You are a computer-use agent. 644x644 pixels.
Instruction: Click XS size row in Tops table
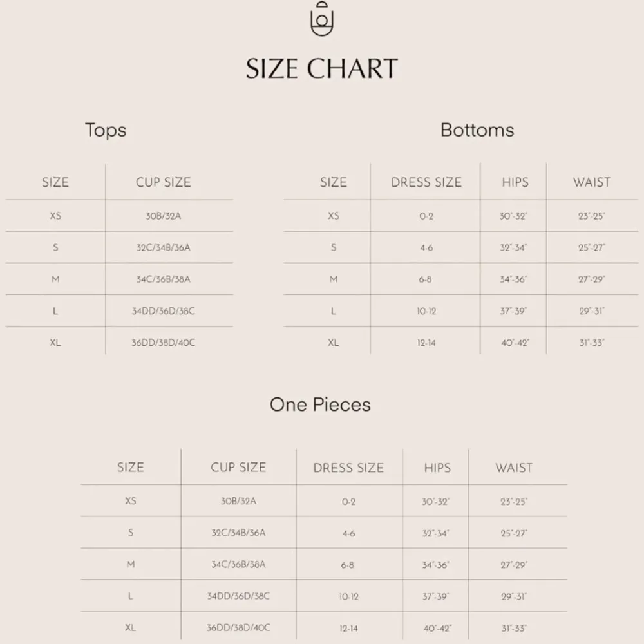[55, 216]
